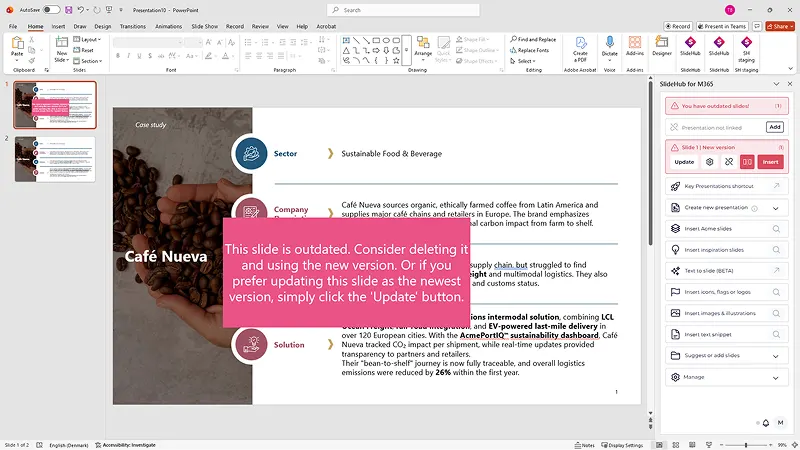The height and width of the screenshot is (450, 800).
Task: Open the Section dropdown
Action: (x=88, y=61)
